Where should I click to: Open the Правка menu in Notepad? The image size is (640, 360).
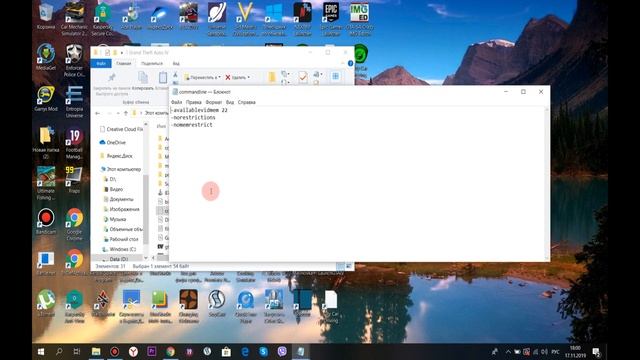[x=193, y=102]
